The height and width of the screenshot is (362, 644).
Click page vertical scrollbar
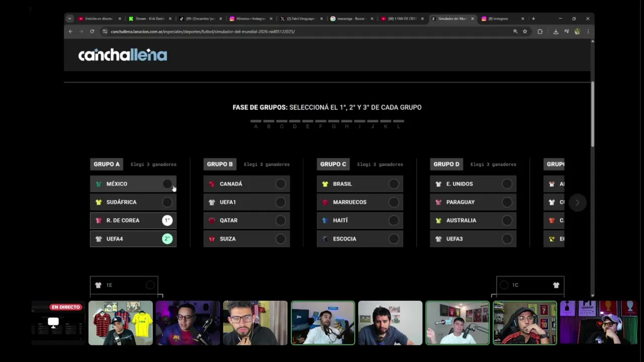click(x=592, y=113)
